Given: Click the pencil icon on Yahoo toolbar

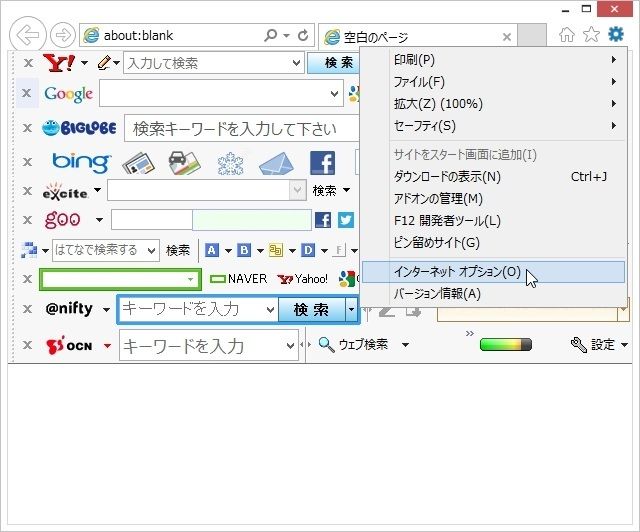Looking at the screenshot, I should coord(104,63).
